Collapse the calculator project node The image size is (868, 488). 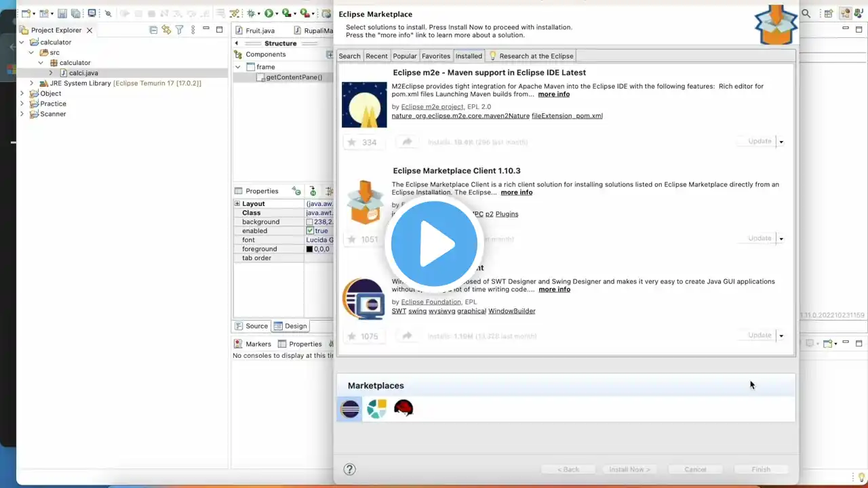point(22,42)
